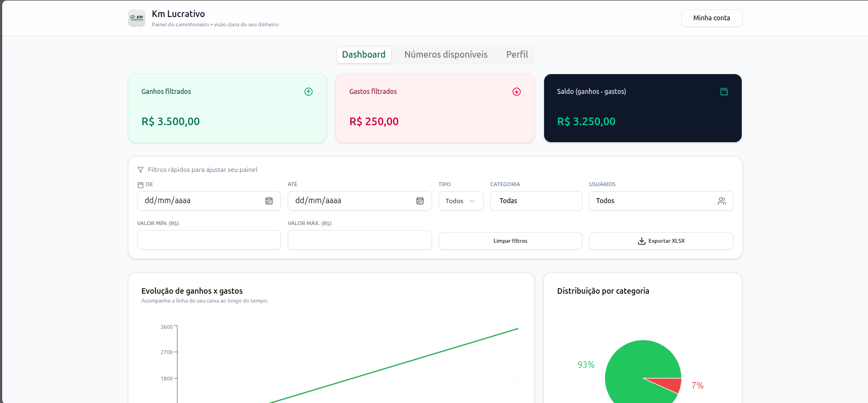Viewport: 868px width, 403px height.
Task: Click the wallet icon in Saldo card
Action: point(724,92)
